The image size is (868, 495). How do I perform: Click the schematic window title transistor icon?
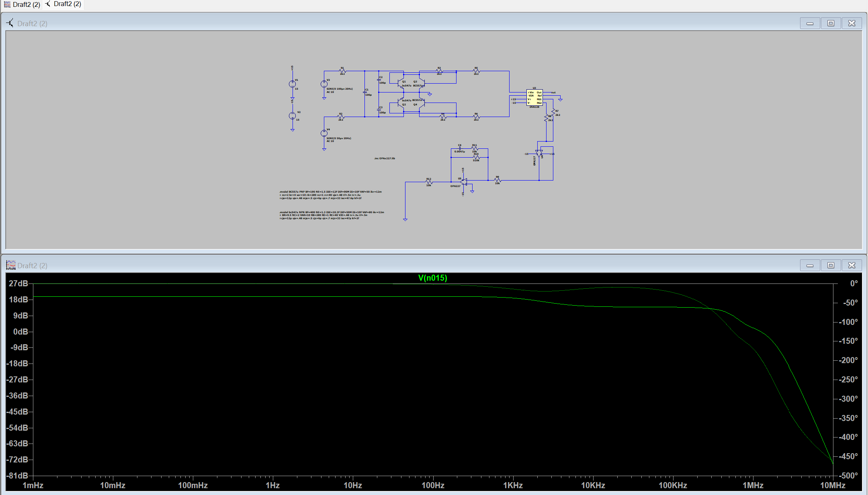click(x=10, y=23)
